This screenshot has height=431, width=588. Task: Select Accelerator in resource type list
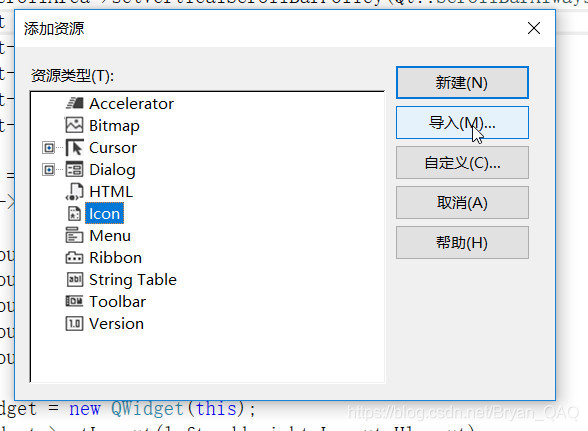point(131,104)
